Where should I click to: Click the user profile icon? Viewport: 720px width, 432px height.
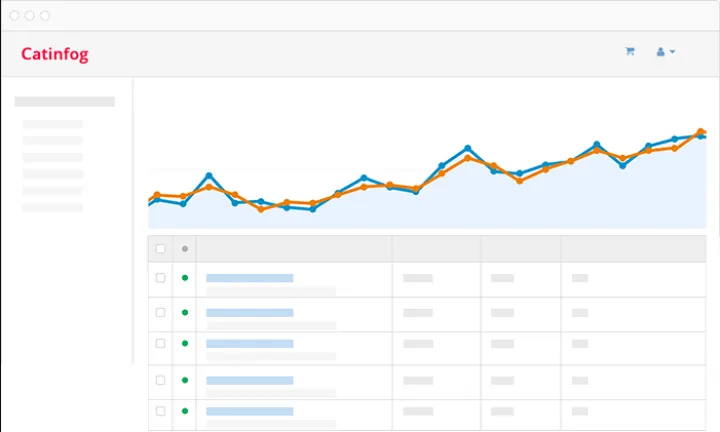click(x=661, y=52)
